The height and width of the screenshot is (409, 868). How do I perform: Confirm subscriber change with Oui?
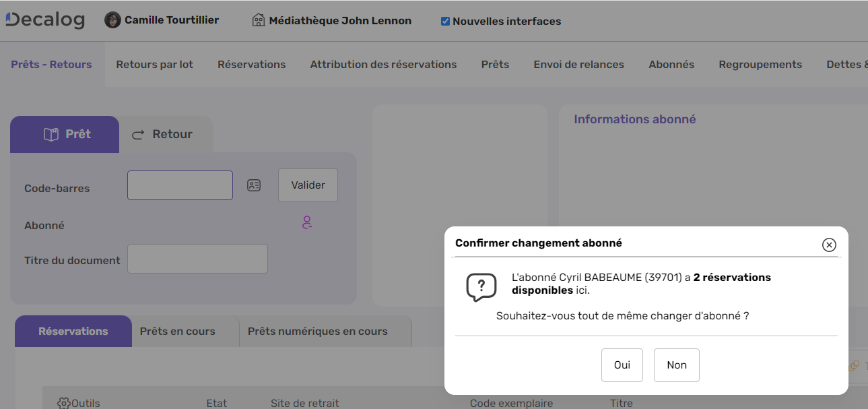[x=622, y=365]
